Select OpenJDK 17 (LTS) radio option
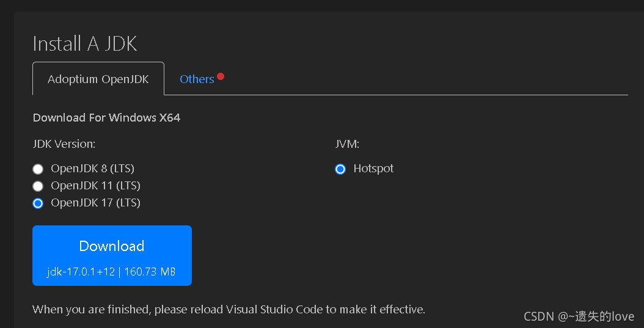This screenshot has width=644, height=328. point(38,203)
